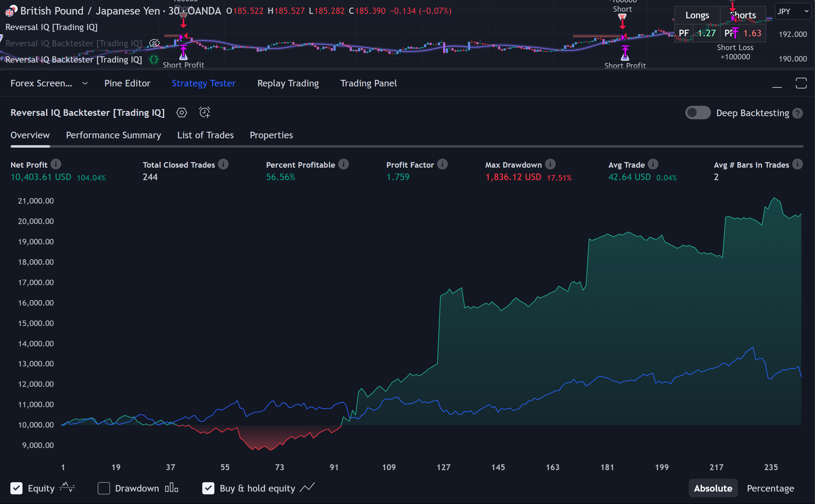815x504 pixels.
Task: Click the Longs PF value 1.27
Action: (707, 33)
